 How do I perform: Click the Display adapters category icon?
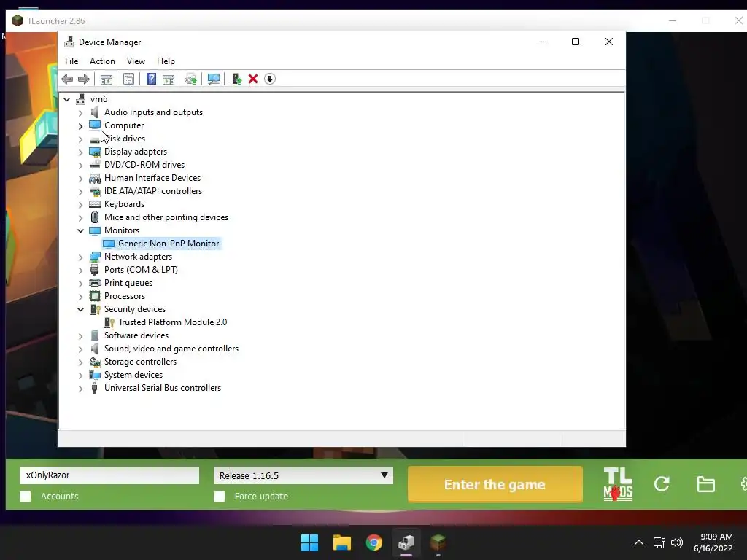click(95, 152)
